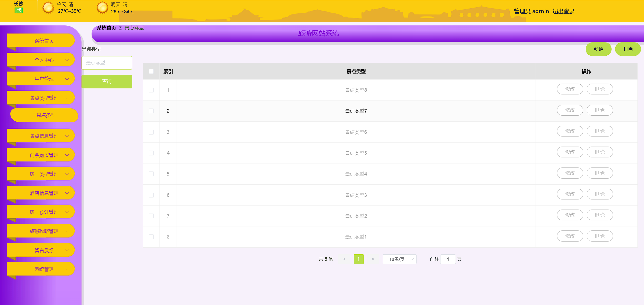Image resolution: width=644 pixels, height=305 pixels.
Task: Click the breadcrumb separator icon
Action: 120,28
